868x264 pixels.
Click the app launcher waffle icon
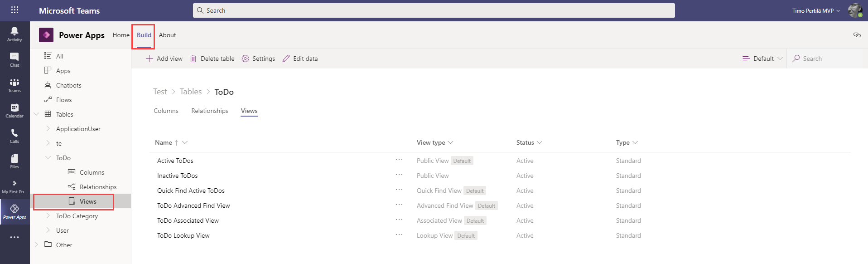[14, 10]
